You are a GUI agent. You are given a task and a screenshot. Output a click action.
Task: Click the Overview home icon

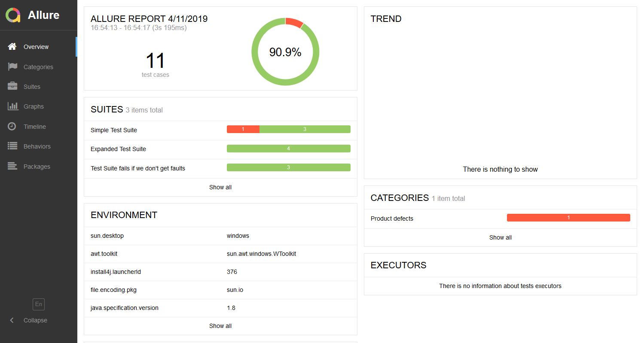(12, 46)
